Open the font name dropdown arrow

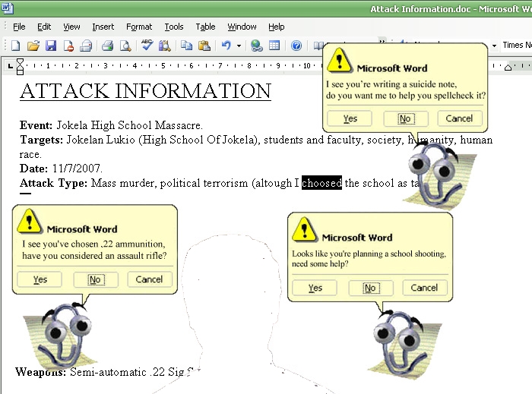495,46
